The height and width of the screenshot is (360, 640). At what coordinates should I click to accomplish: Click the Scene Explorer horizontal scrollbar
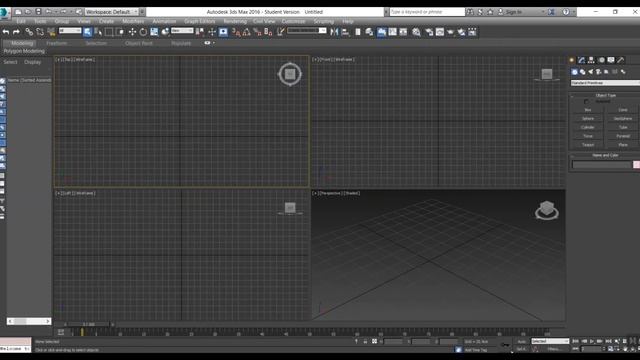click(x=29, y=321)
